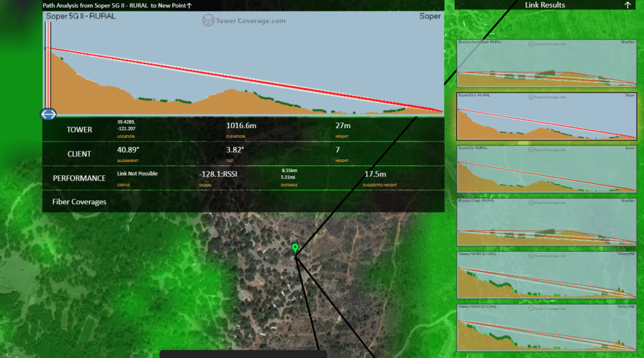Click the Soper 5G II - RURAL label on the chart
Screen dimensions: 644x358
click(80, 16)
